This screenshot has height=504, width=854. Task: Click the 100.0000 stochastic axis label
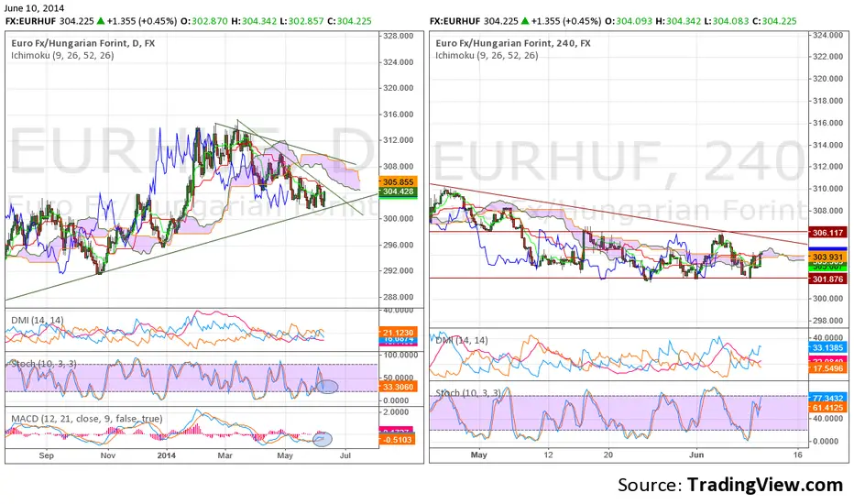[x=400, y=355]
